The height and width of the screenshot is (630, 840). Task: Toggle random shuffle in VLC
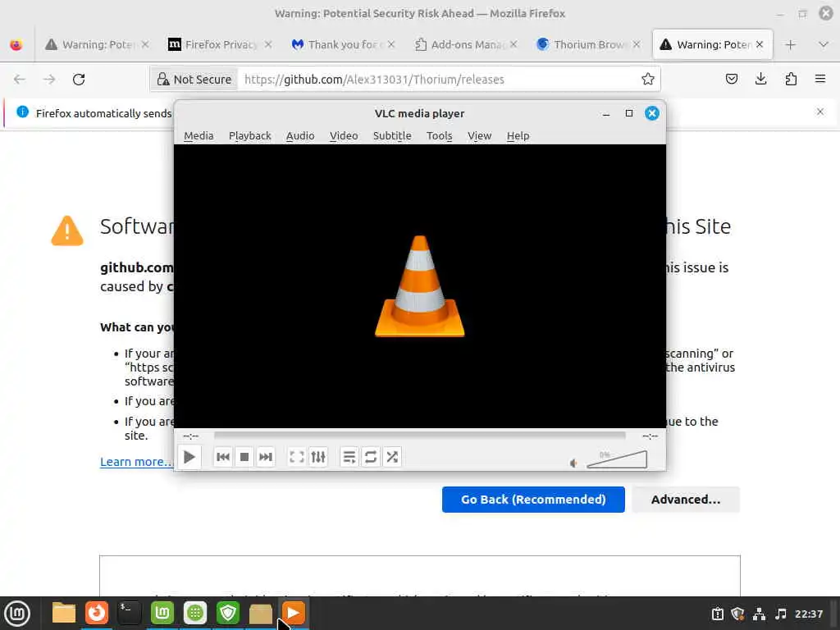(x=392, y=457)
